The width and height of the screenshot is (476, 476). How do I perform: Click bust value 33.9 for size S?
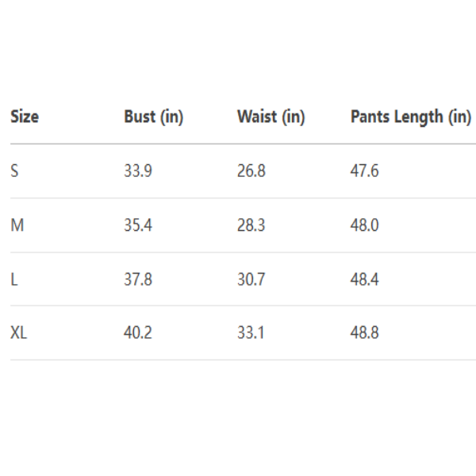pyautogui.click(x=138, y=171)
